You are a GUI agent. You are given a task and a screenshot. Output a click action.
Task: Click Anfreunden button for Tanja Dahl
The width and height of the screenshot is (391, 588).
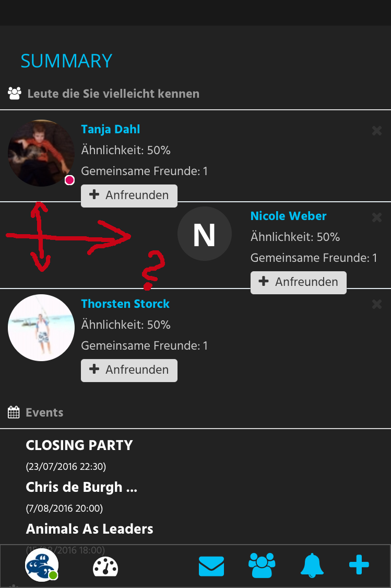(x=129, y=195)
